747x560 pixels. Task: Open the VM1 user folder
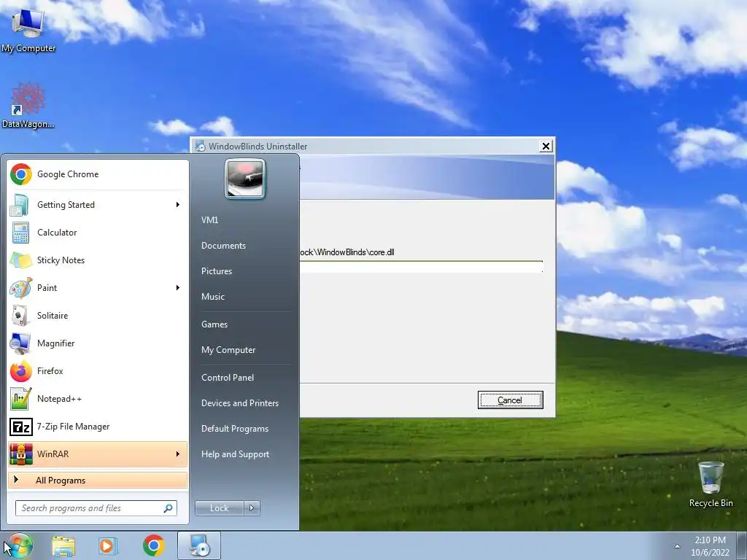tap(209, 220)
